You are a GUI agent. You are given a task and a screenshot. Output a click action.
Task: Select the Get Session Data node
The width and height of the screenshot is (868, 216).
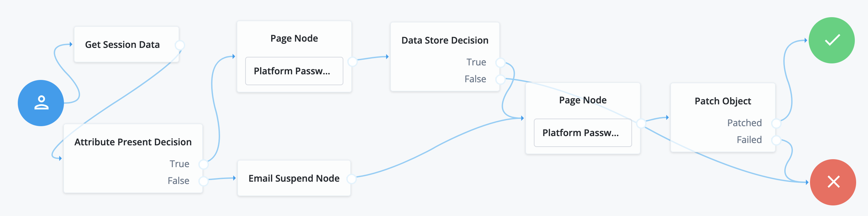pos(122,45)
